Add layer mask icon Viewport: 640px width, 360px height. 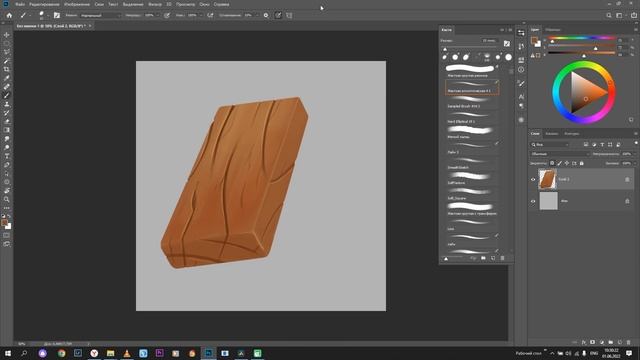(x=593, y=342)
